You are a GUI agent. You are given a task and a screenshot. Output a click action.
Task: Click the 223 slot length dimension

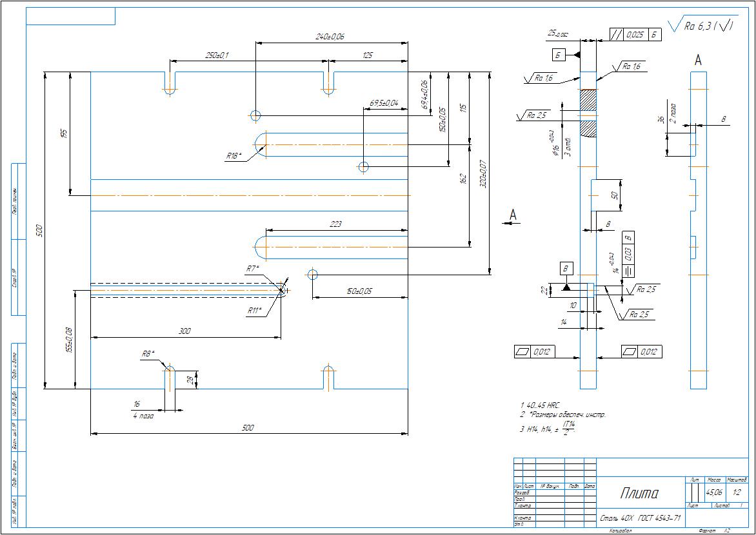[335, 224]
